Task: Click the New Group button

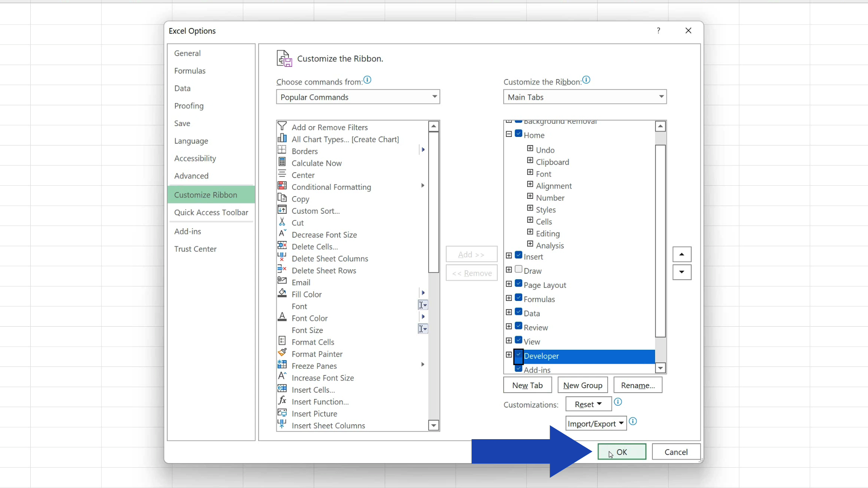Action: click(582, 385)
